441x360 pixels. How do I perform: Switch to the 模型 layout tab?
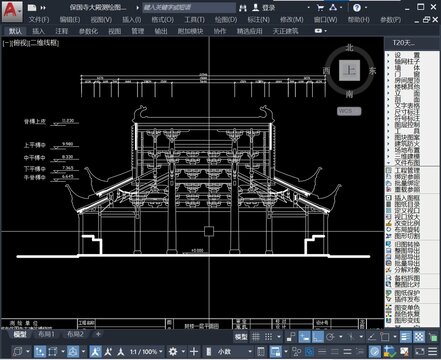click(20, 334)
